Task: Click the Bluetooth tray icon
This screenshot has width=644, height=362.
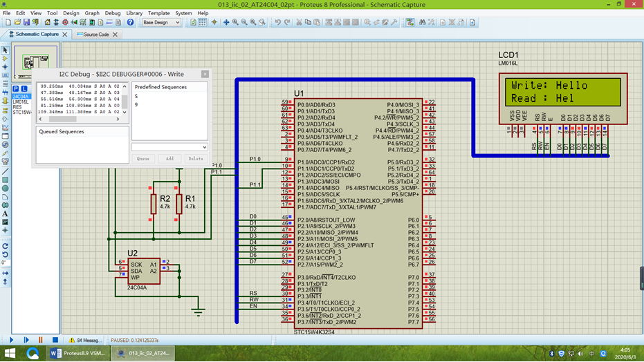Action: tap(551, 354)
